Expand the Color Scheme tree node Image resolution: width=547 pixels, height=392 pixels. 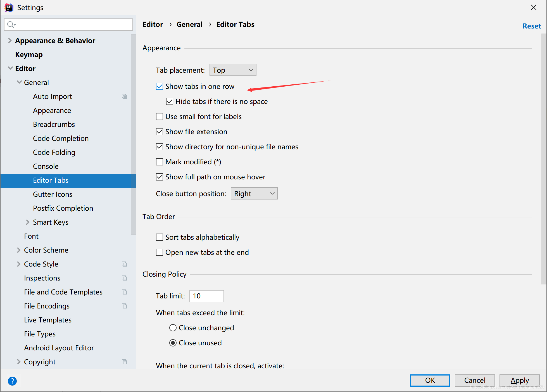19,250
